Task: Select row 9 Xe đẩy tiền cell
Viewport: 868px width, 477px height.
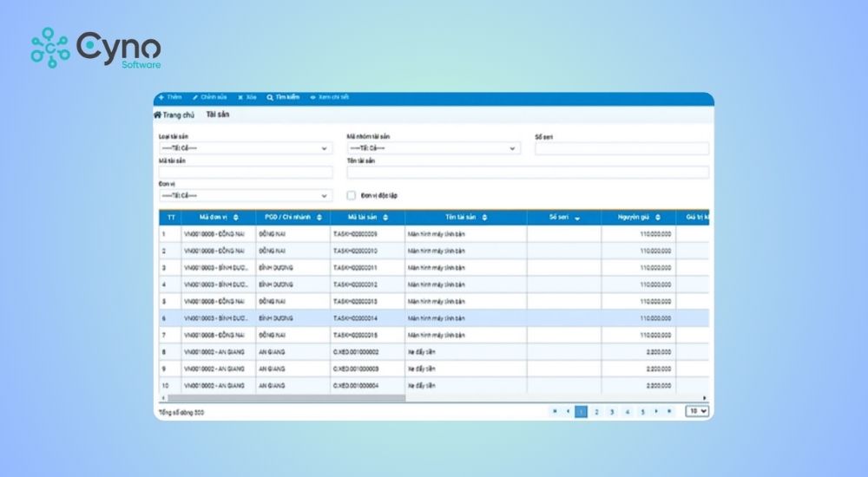Action: click(x=465, y=369)
